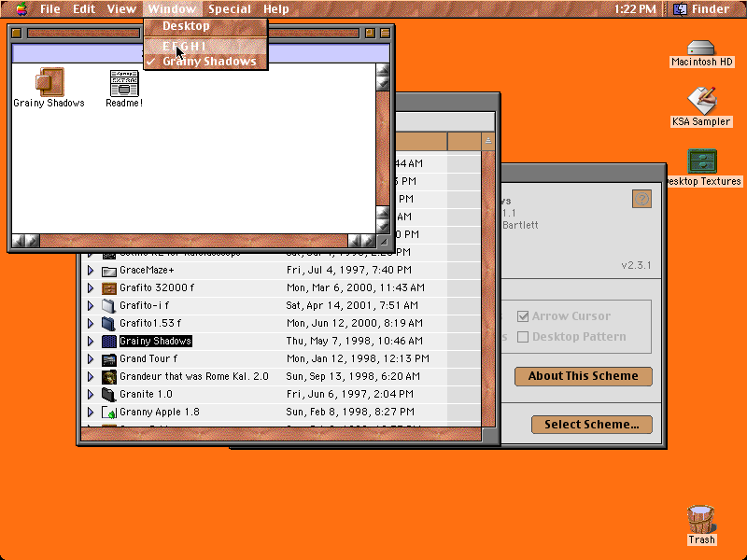
Task: Click the resize corner icon of the Grainy Shadows window
Action: pos(384,242)
